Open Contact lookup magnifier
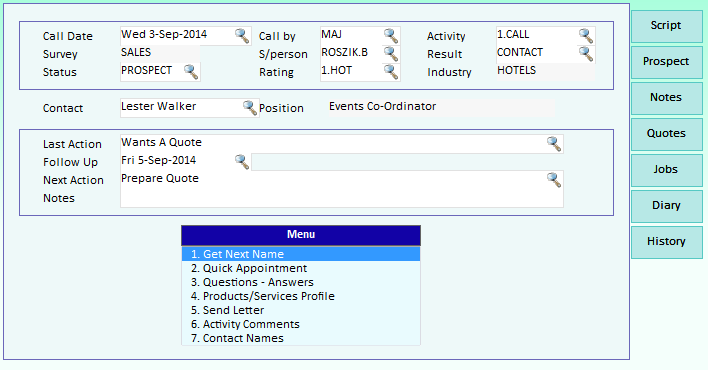708x370 pixels. point(250,108)
